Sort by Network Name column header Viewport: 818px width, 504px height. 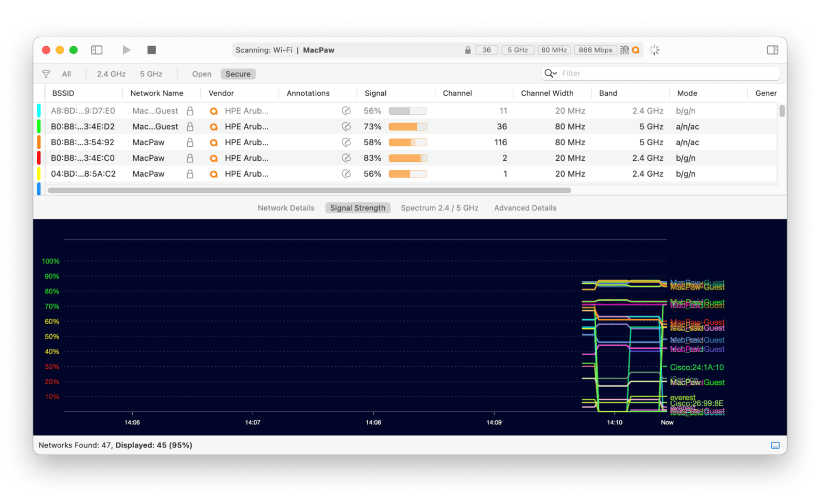[157, 93]
